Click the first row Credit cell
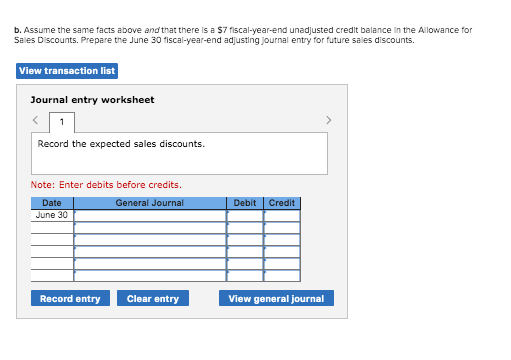The width and height of the screenshot is (511, 360). (x=282, y=216)
